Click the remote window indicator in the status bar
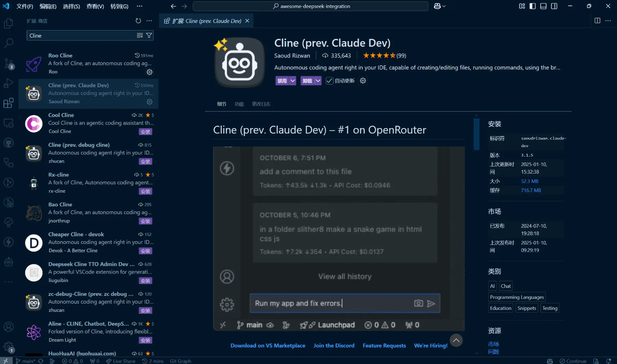Image resolution: width=617 pixels, height=364 pixels. (5, 361)
